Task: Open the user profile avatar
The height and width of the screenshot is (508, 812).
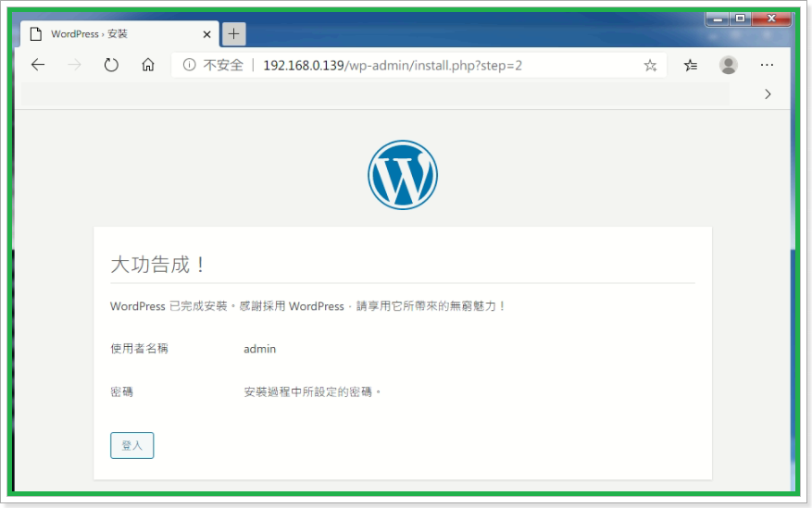Action: pyautogui.click(x=728, y=65)
